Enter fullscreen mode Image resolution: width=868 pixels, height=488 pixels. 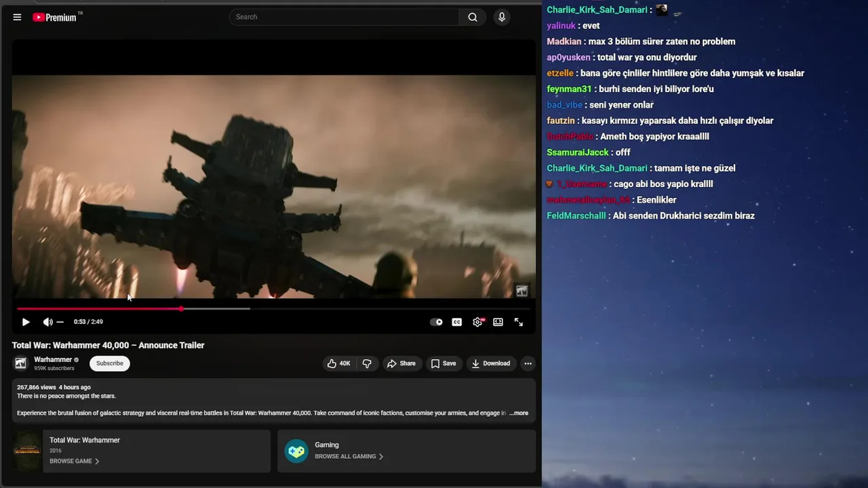coord(519,322)
